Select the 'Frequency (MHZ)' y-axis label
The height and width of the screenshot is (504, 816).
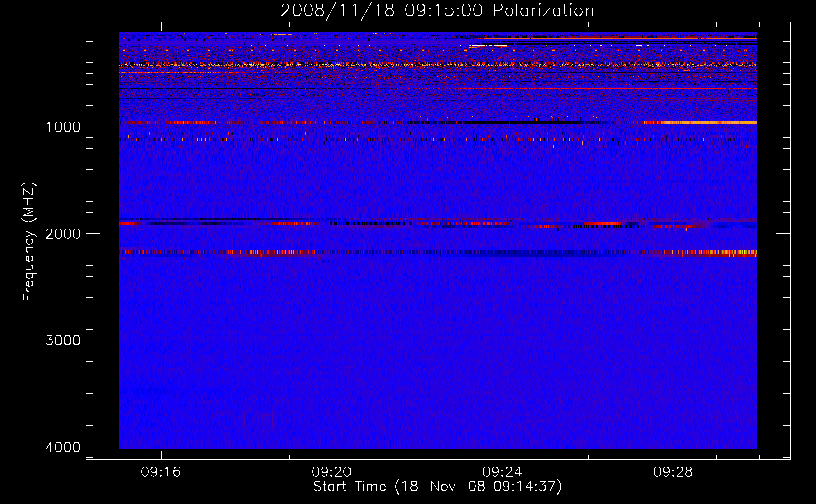point(29,242)
